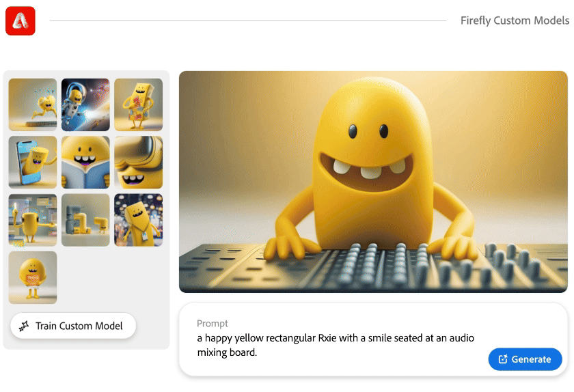Click the large generated mixing board image
This screenshot has height=392, width=574.
click(x=373, y=182)
